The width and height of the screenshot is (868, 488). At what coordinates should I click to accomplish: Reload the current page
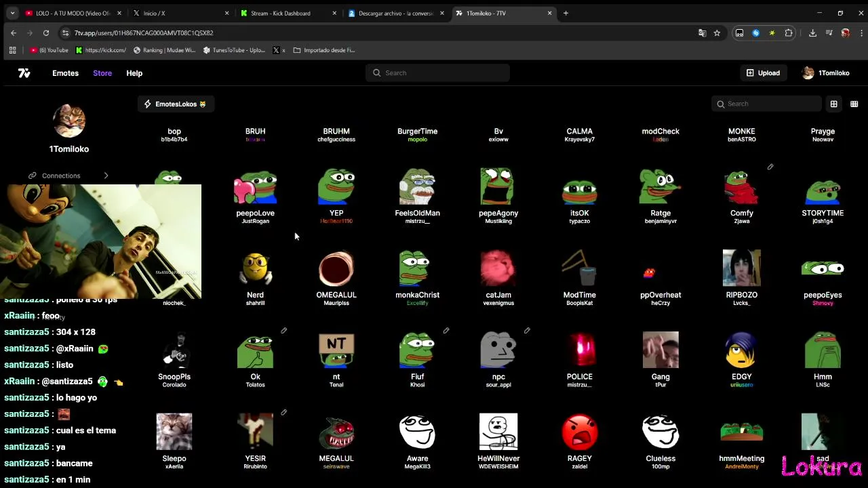tap(46, 33)
